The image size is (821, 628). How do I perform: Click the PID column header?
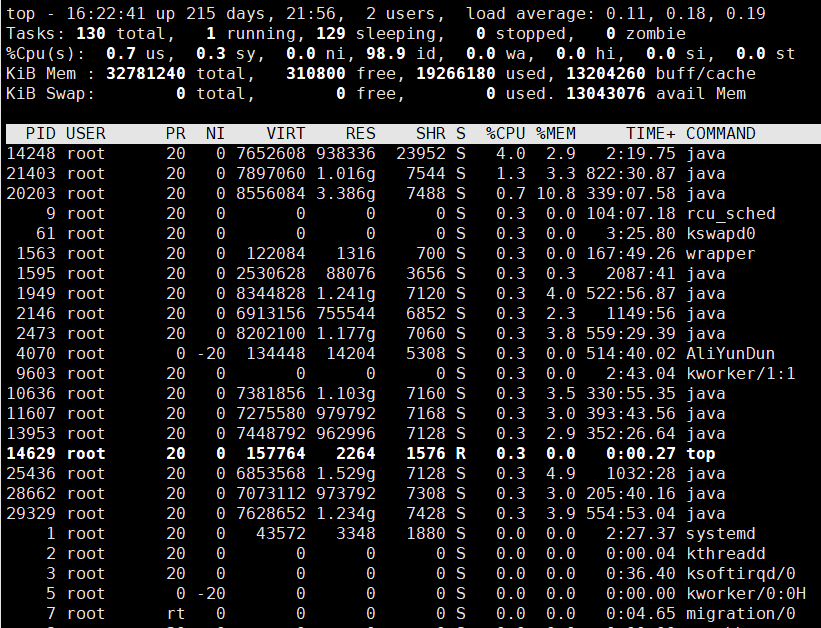40,134
